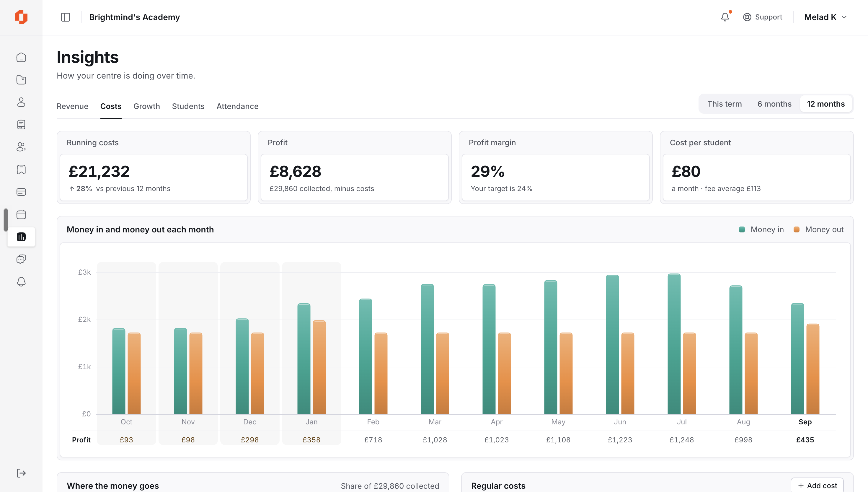Switch to the Attendance tab
This screenshot has width=868, height=492.
(x=237, y=106)
